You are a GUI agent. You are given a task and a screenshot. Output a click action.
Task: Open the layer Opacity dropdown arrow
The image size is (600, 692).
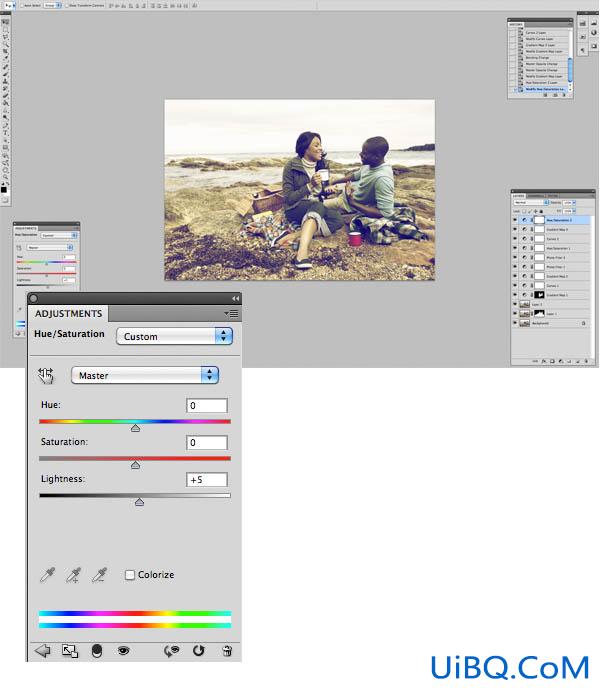[574, 203]
